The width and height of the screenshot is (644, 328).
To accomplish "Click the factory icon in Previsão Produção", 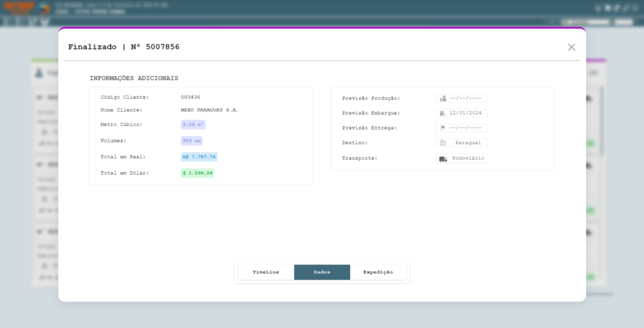I will [443, 98].
